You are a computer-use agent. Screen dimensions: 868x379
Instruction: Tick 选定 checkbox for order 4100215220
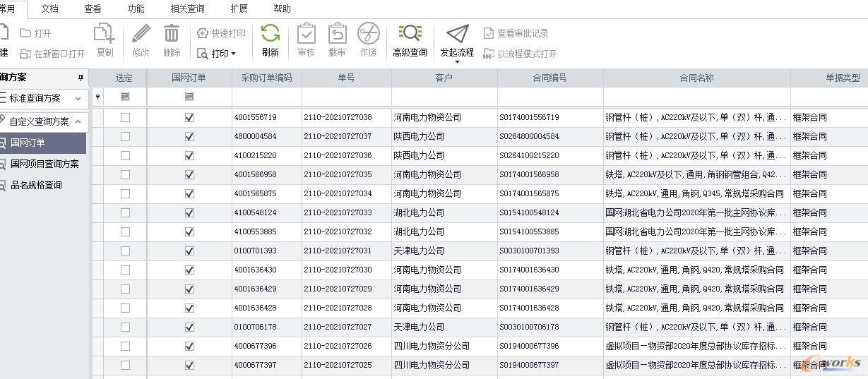pyautogui.click(x=125, y=155)
